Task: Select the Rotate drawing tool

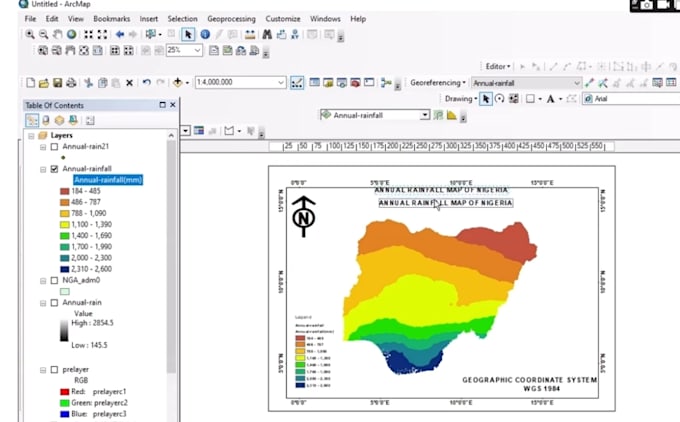Action: pyautogui.click(x=500, y=99)
